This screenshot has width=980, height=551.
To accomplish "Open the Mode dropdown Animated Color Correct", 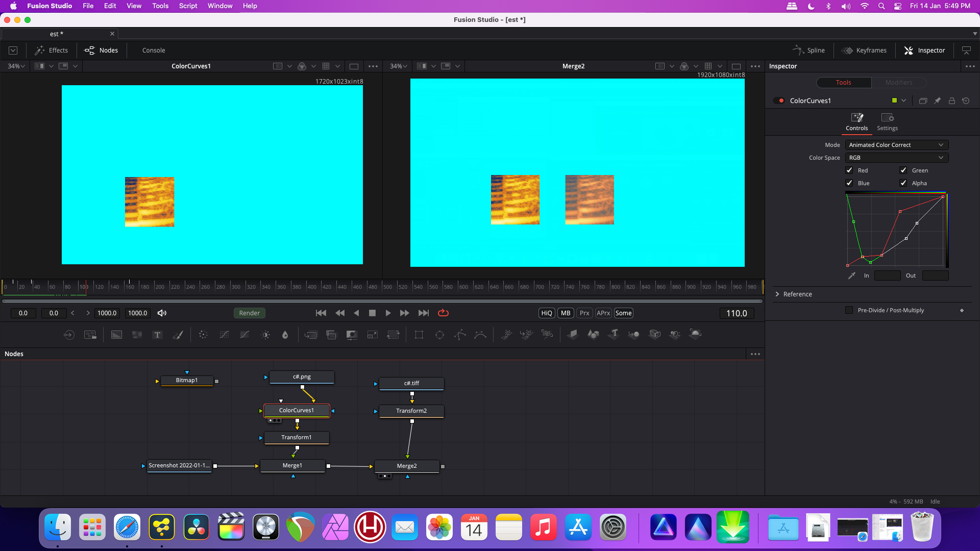I will click(897, 145).
